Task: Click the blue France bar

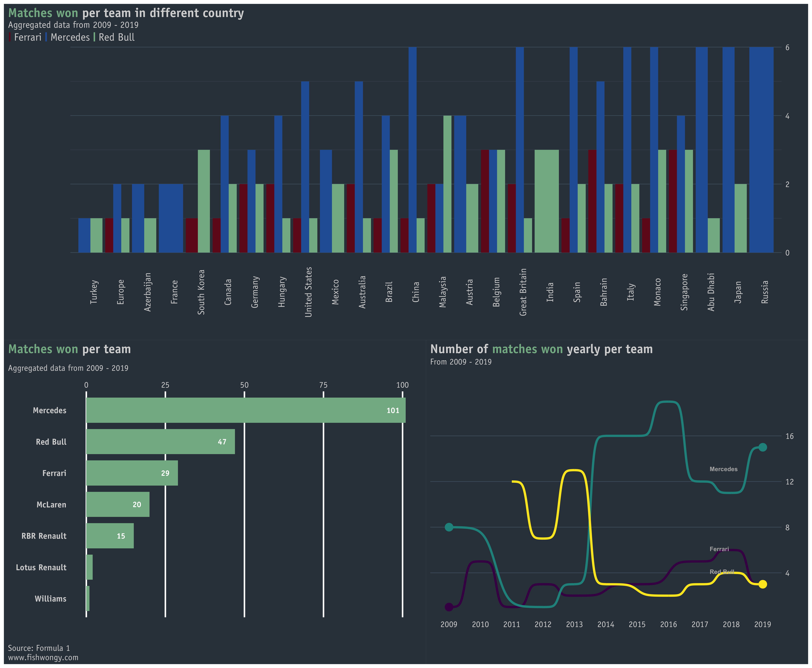Action: pos(171,218)
